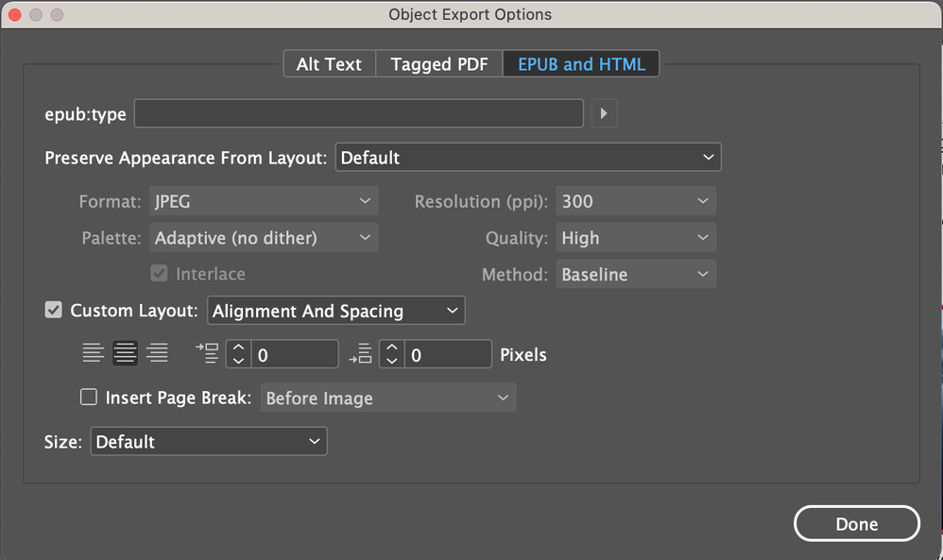Open the Alignment And Spacing dropdown

335,311
